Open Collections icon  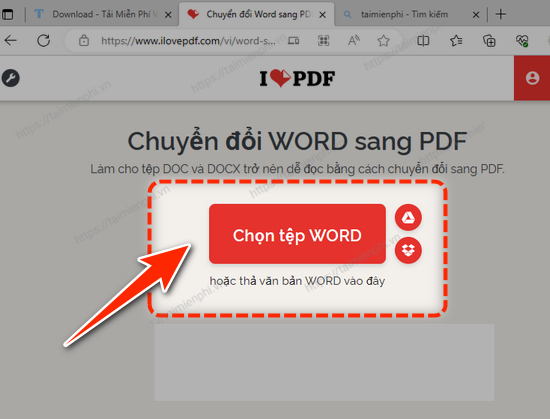click(489, 41)
